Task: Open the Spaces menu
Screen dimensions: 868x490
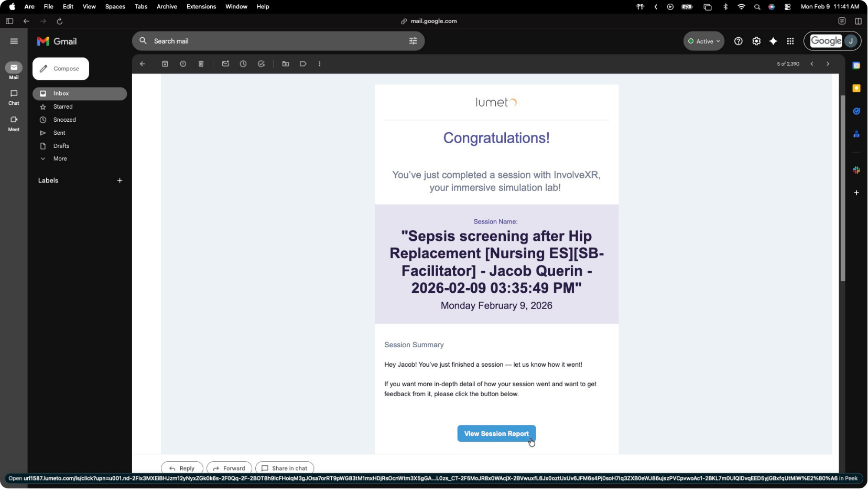Action: [x=115, y=7]
